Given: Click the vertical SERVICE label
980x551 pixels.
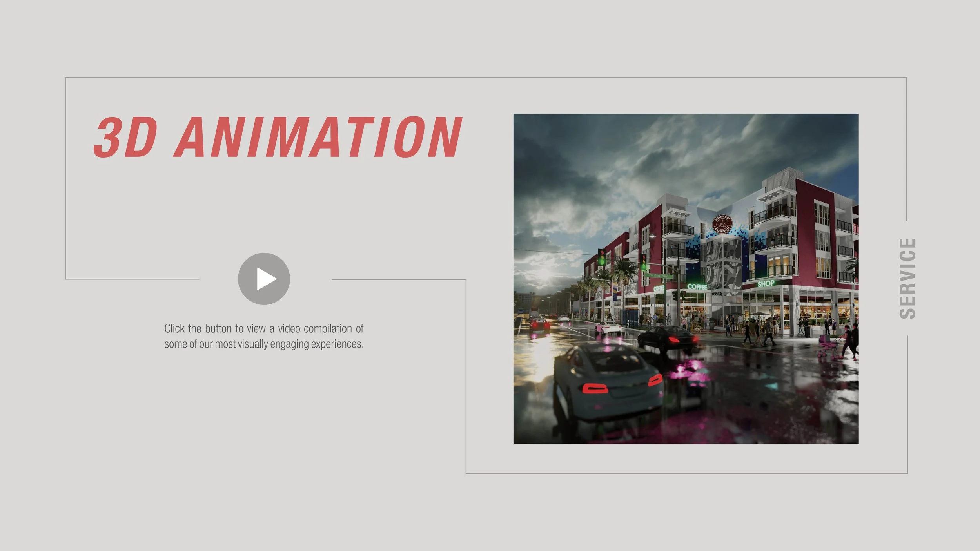Looking at the screenshot, I should [x=907, y=278].
